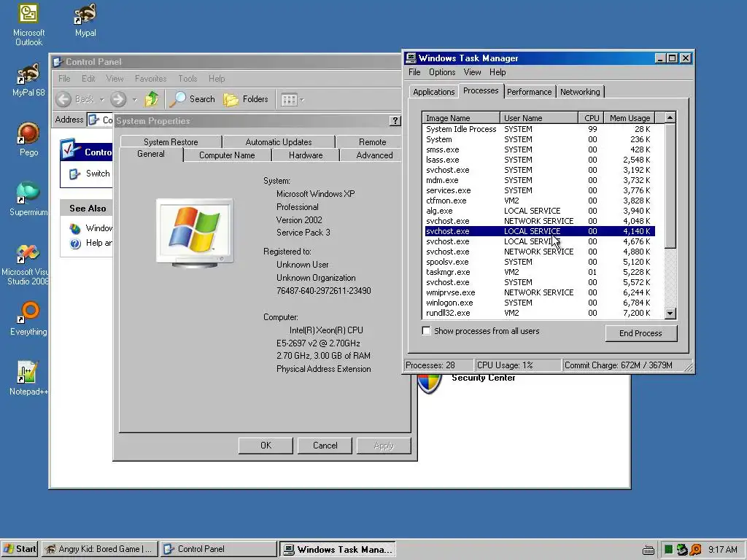This screenshot has height=560, width=747.
Task: Click the Task Manager title bar icon
Action: (411, 58)
